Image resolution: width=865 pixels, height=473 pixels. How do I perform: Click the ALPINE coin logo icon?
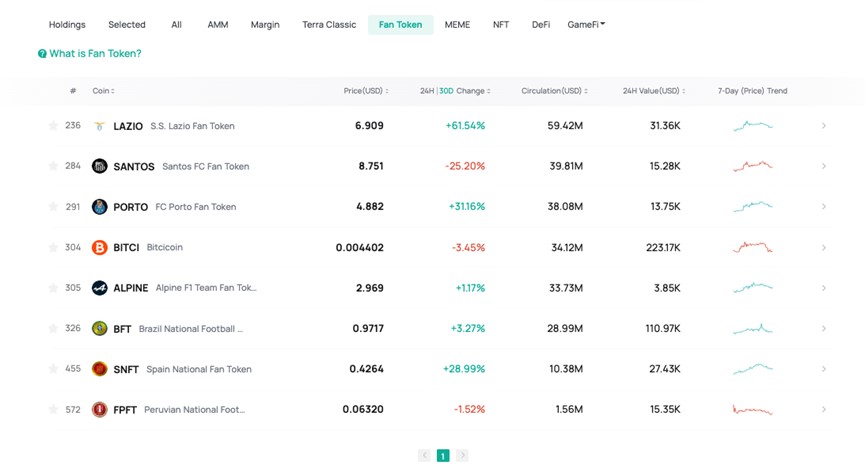point(99,288)
